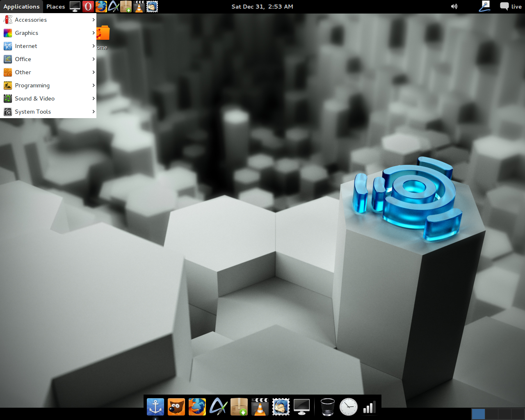Image resolution: width=525 pixels, height=420 pixels.
Task: Expand the Sound & Video submenu
Action: [x=48, y=98]
